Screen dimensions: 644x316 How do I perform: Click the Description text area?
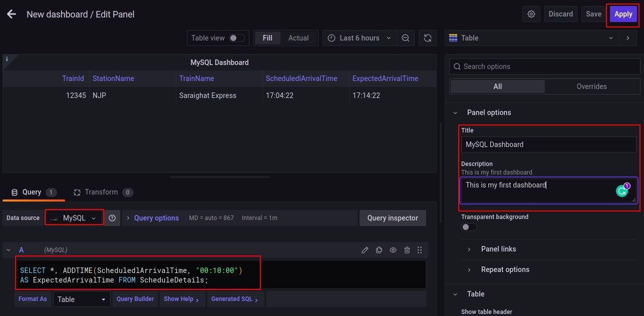[x=549, y=190]
